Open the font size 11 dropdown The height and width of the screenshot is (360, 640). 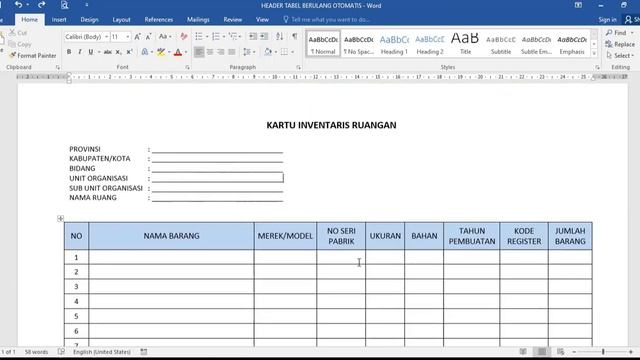pyautogui.click(x=127, y=37)
